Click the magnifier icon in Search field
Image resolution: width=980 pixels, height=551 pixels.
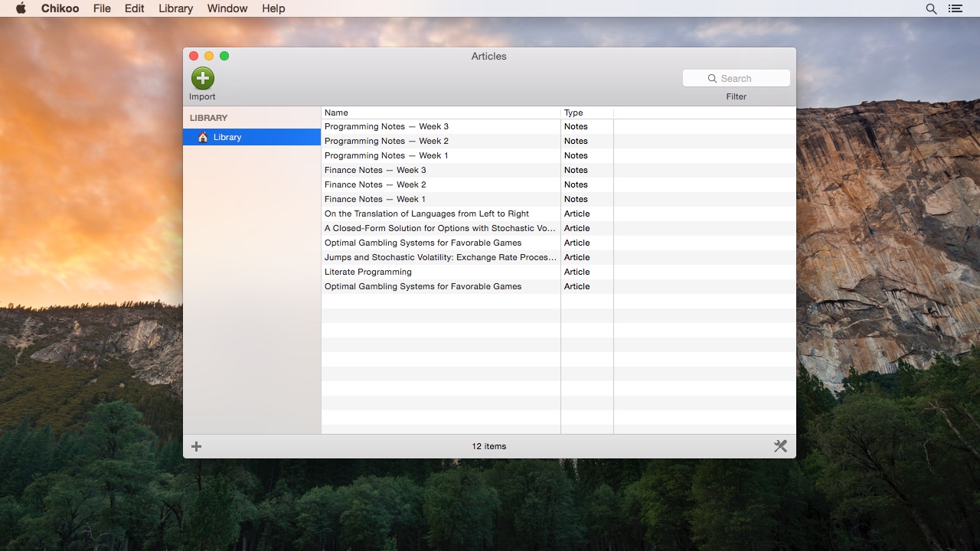(x=713, y=79)
